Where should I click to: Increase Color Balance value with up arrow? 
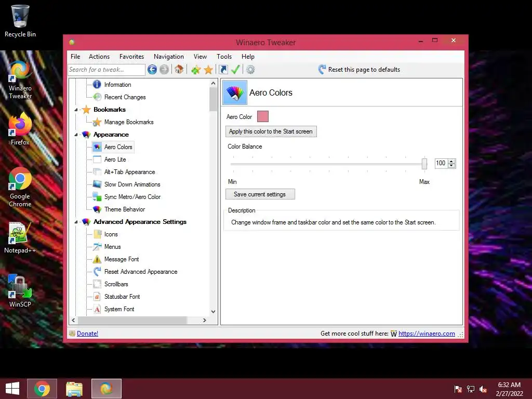tap(451, 161)
